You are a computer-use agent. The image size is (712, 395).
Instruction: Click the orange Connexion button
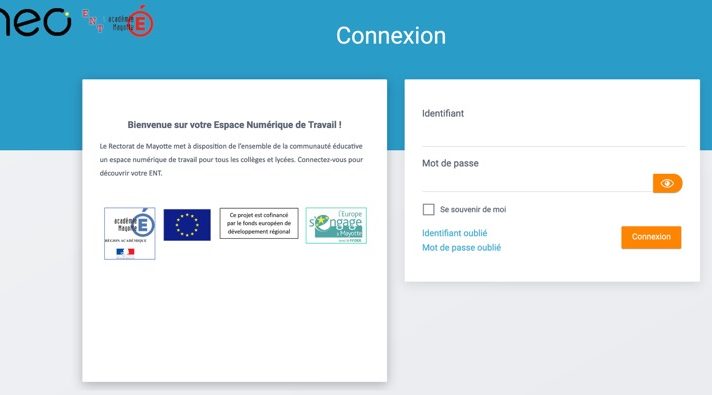click(651, 237)
